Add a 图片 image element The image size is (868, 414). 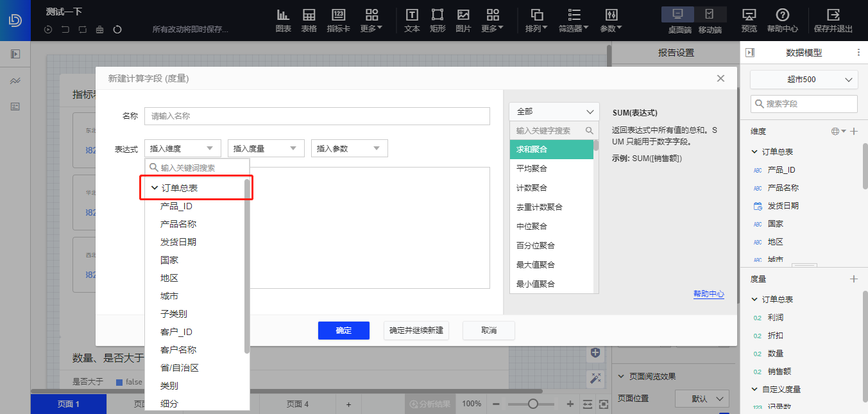tap(463, 19)
